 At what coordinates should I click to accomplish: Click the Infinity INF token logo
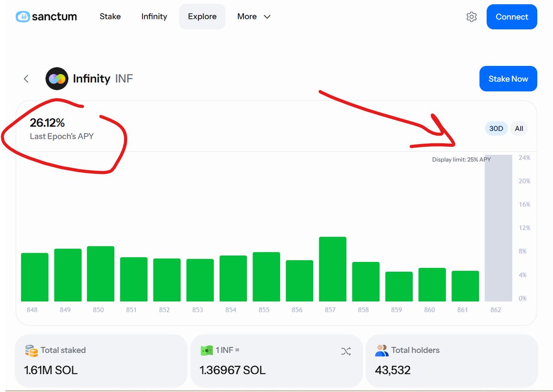pos(57,78)
